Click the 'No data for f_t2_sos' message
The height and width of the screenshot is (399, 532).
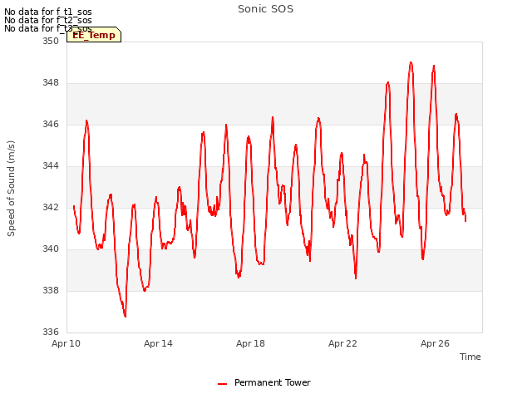pyautogui.click(x=48, y=20)
